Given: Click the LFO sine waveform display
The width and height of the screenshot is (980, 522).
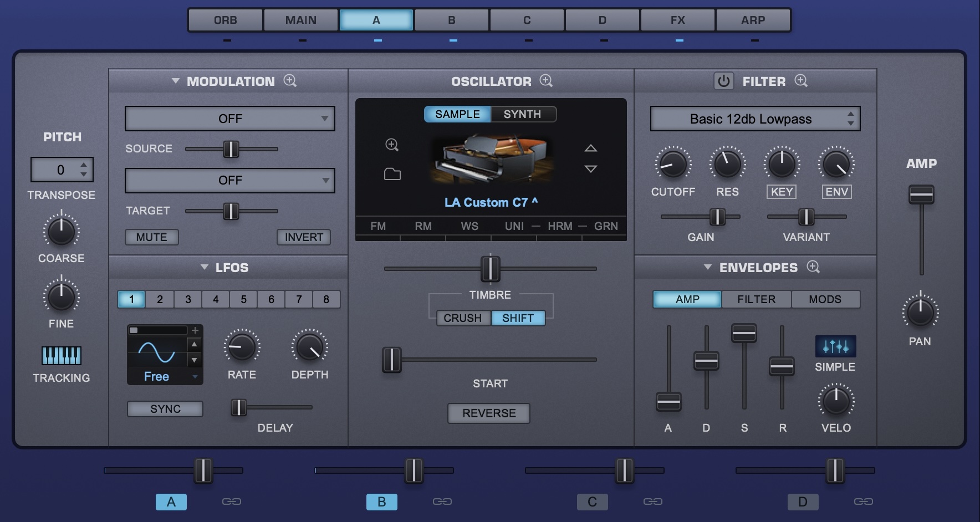Looking at the screenshot, I should (157, 352).
